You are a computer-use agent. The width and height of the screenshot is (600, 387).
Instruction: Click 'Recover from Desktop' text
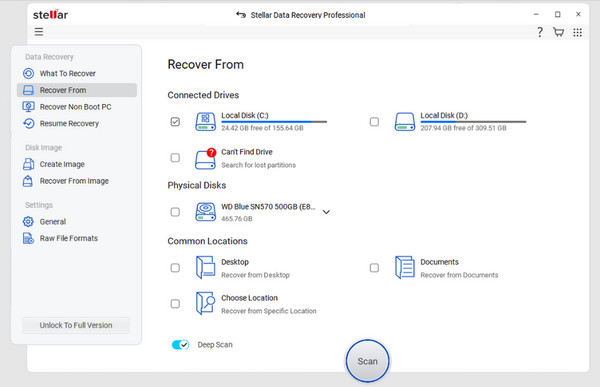(255, 275)
